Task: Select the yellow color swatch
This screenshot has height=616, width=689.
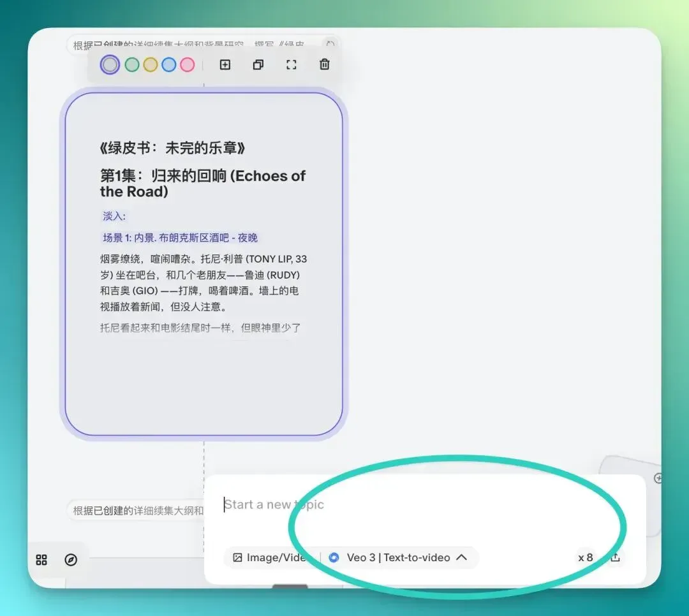Action: tap(151, 64)
